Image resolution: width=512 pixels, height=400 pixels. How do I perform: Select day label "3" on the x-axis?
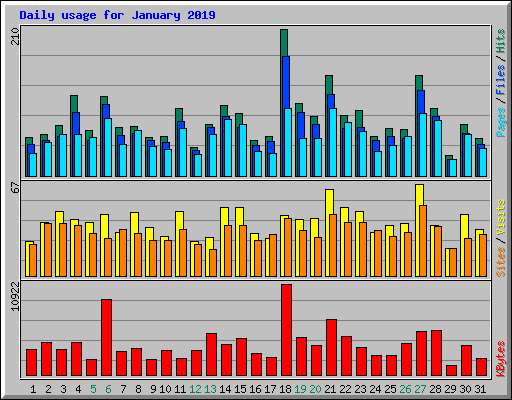63,389
